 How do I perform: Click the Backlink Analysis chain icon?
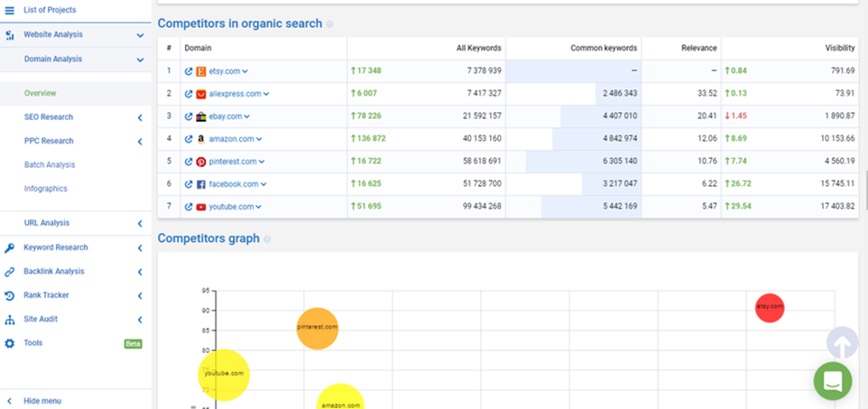tap(9, 272)
